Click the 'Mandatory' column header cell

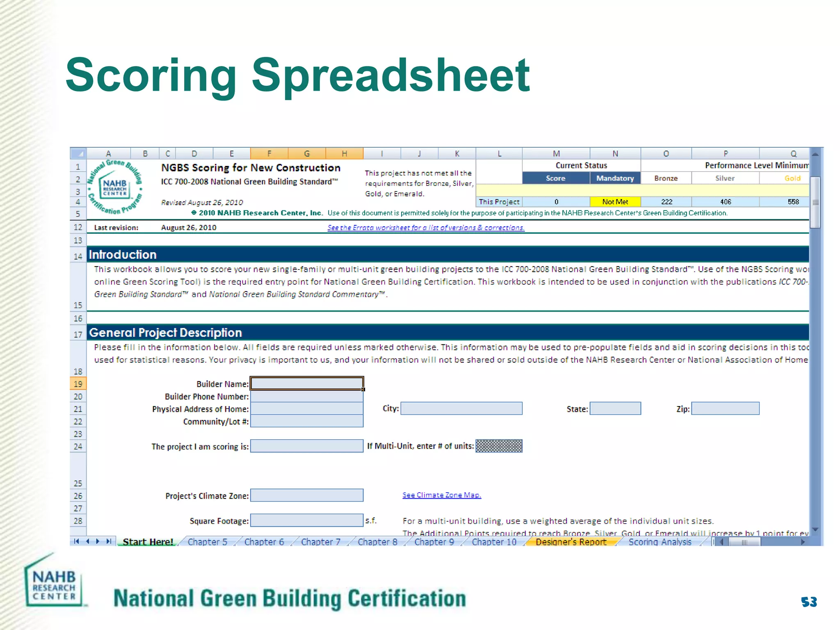coord(615,178)
